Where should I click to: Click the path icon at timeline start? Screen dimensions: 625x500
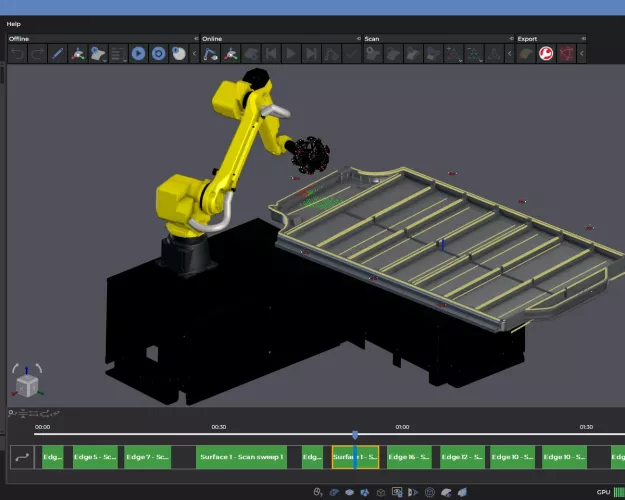21,457
